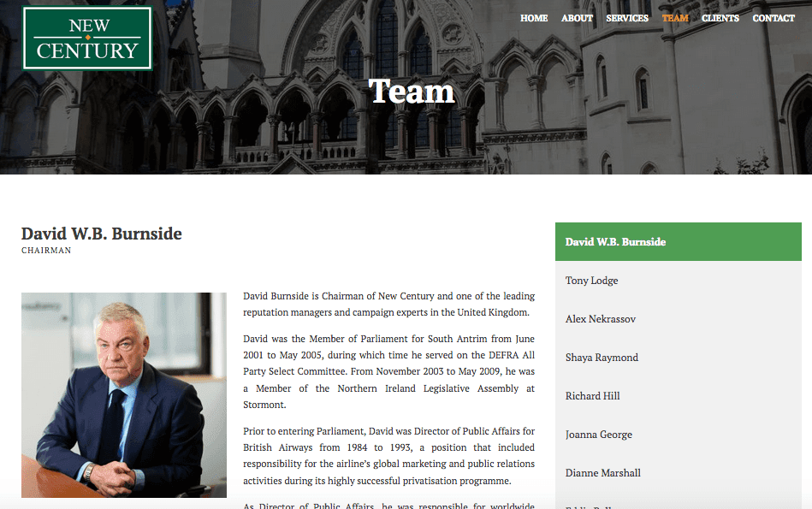This screenshot has height=509, width=812.
Task: Select the highlighted TEAM nav item
Action: pos(675,18)
